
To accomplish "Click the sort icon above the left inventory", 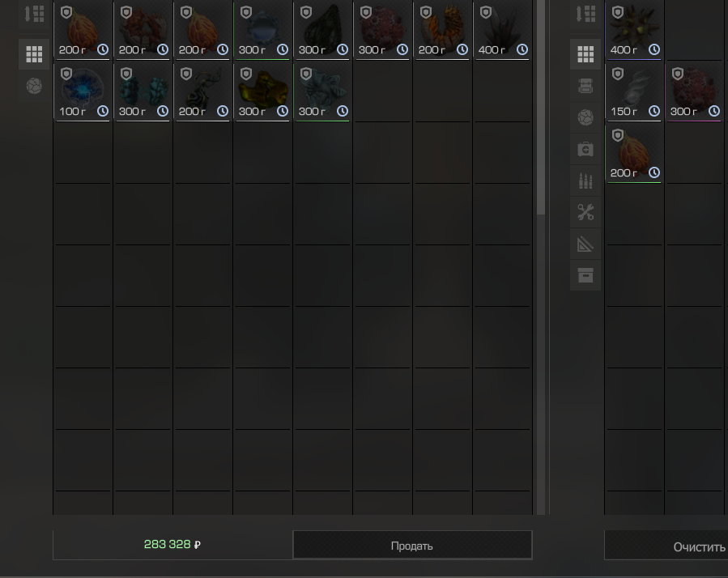I will point(34,14).
